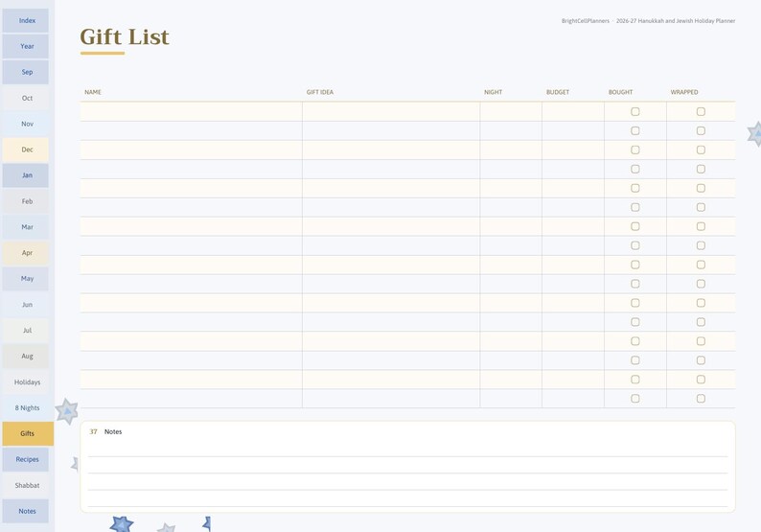Screen dimensions: 761x532
Task: Click the Name cell in first row
Action: point(192,111)
